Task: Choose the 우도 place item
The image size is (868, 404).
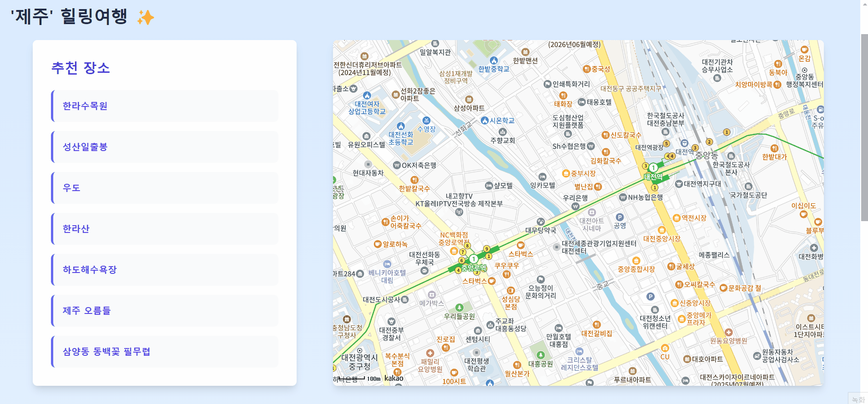Action: [165, 188]
